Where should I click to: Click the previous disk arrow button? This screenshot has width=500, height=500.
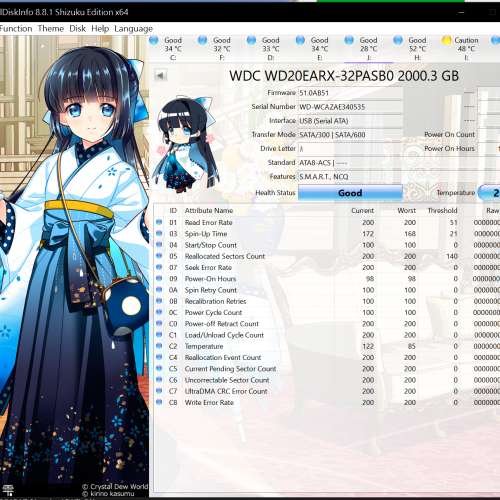[x=161, y=76]
